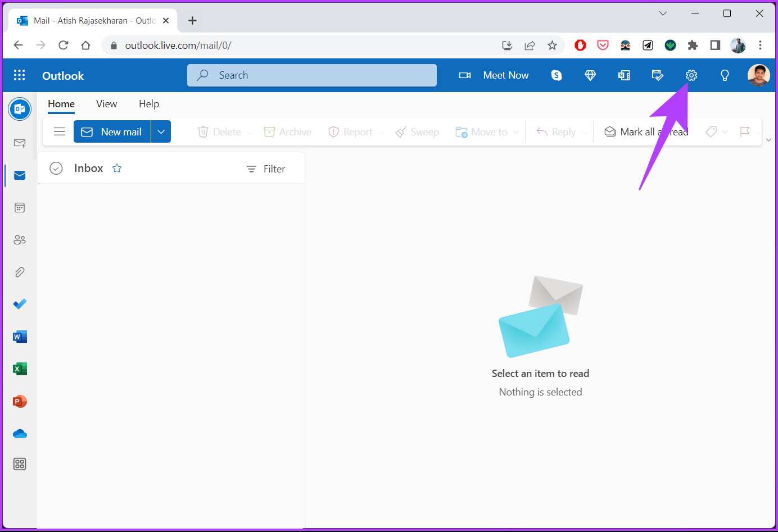The height and width of the screenshot is (532, 778).
Task: Switch to the View tab
Action: point(106,104)
